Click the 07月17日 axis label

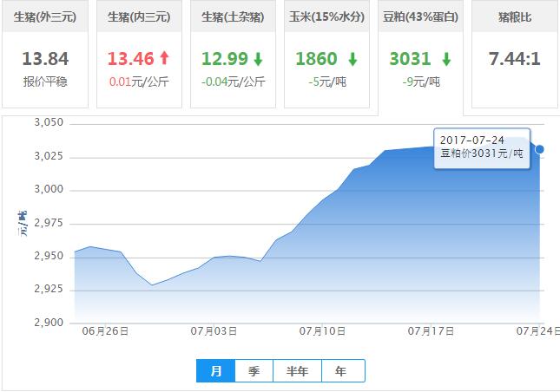point(432,331)
